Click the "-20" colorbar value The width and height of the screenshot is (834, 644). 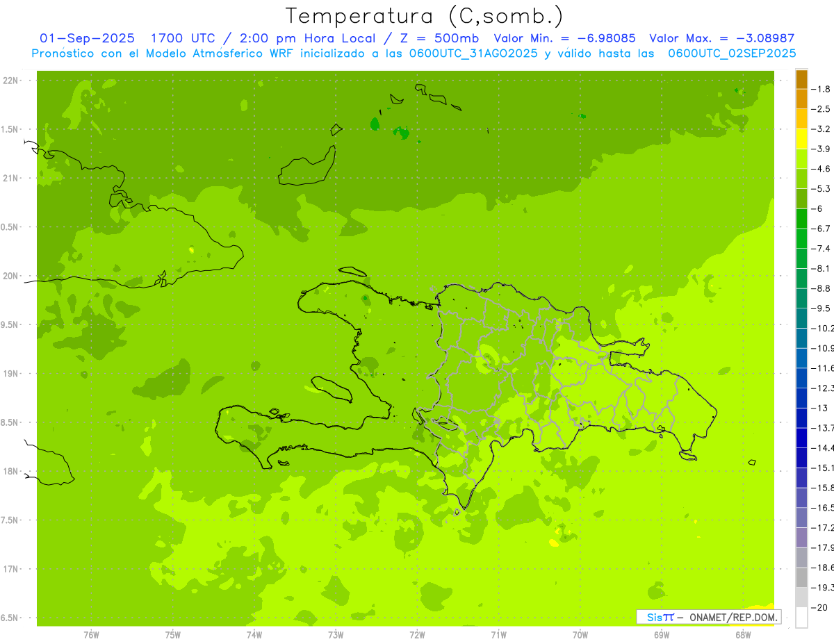(819, 607)
